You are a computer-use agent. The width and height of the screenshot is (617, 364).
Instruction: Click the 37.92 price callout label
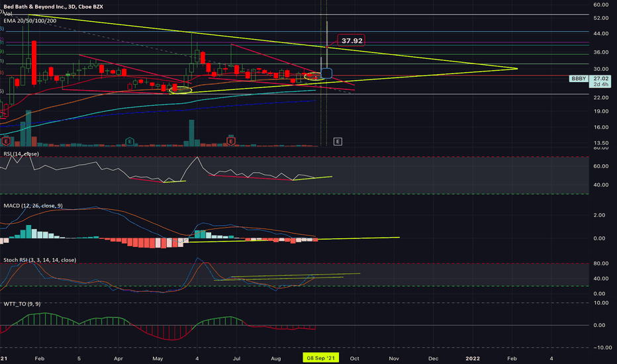click(x=352, y=40)
